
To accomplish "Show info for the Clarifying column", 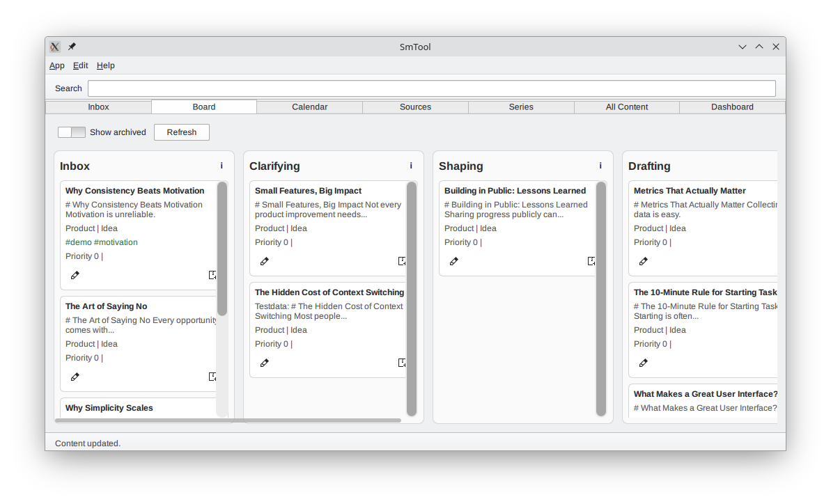I will pos(411,166).
